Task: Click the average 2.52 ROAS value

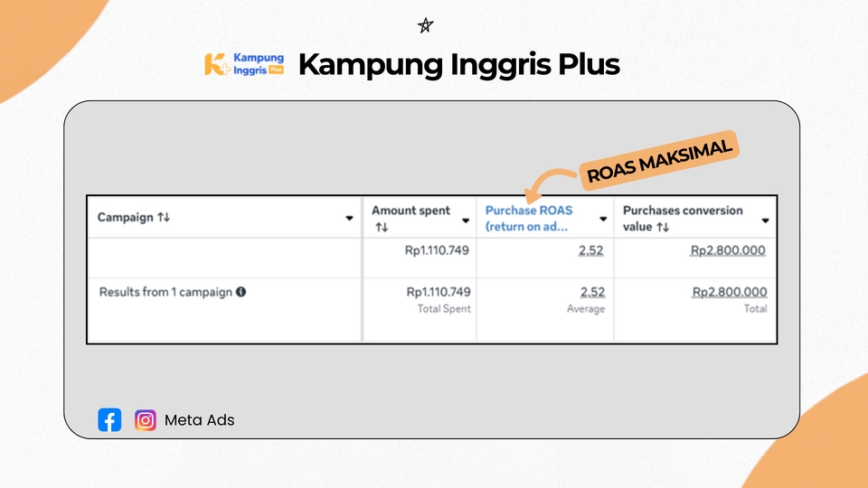Action: 592,292
